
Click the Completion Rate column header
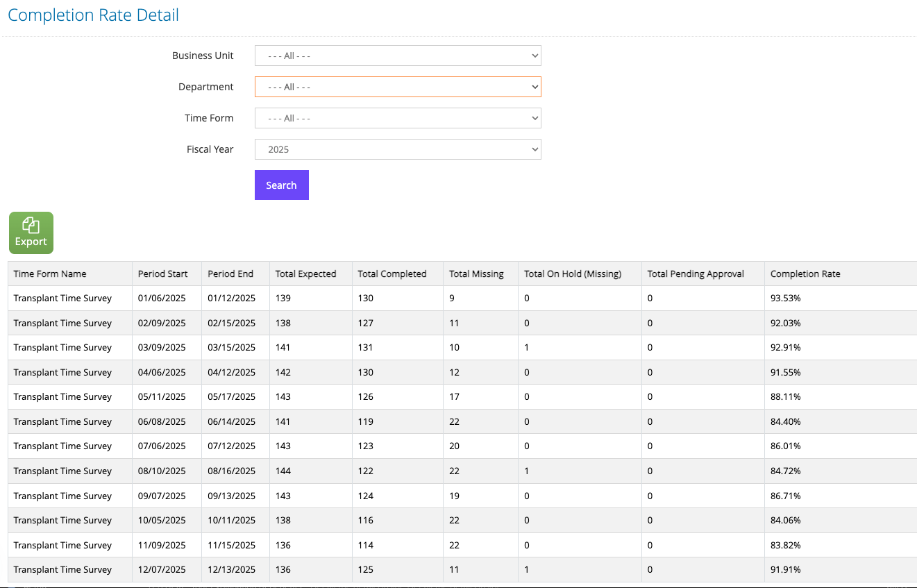click(841, 274)
